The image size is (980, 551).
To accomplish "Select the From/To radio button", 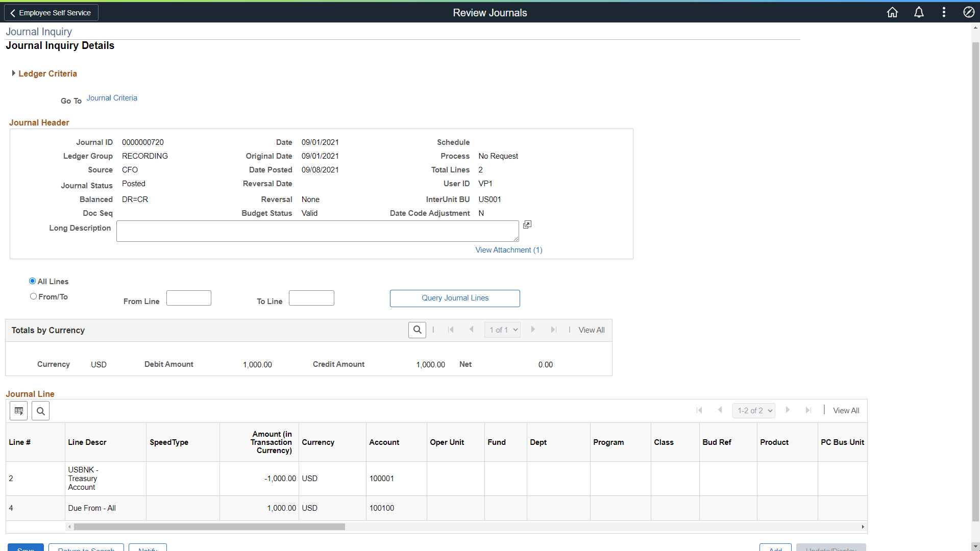I will point(34,296).
